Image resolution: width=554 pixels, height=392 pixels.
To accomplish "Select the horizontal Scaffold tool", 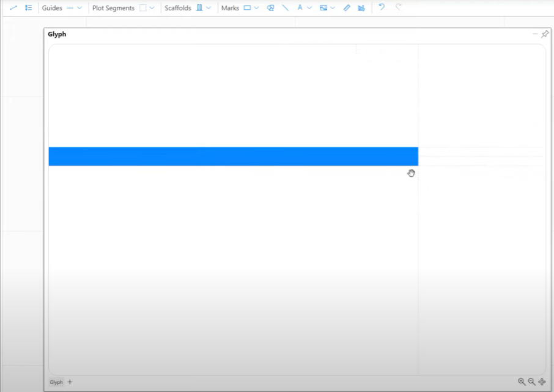I will (x=199, y=8).
